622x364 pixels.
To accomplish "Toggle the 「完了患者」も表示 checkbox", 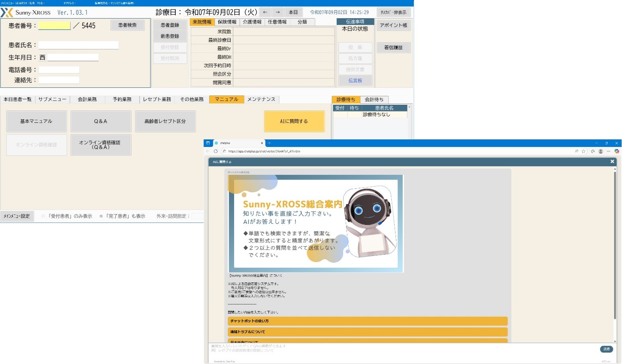I will click(x=101, y=216).
